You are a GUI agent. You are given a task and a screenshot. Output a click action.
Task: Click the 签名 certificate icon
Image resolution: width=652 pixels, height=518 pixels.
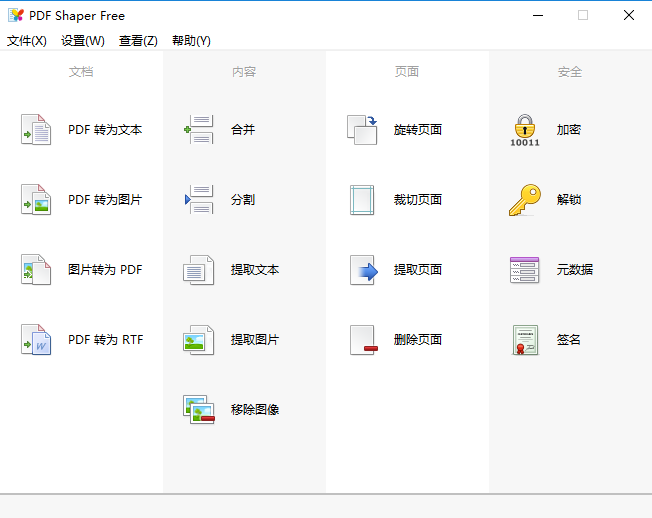525,340
